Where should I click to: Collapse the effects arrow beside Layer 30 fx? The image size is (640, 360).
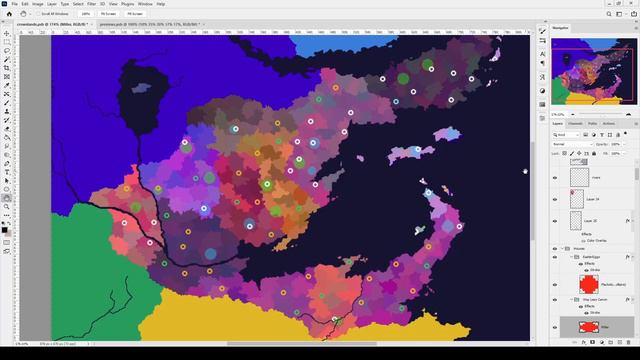tap(633, 221)
